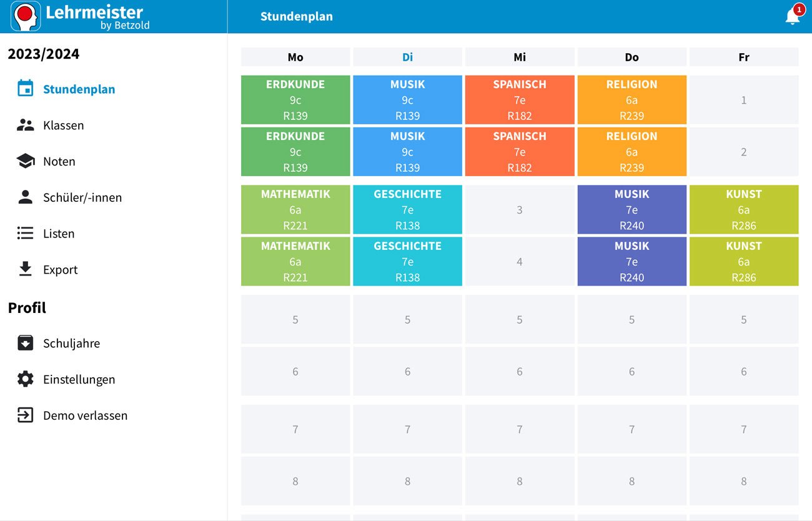Go to the Klassen section

(x=63, y=125)
